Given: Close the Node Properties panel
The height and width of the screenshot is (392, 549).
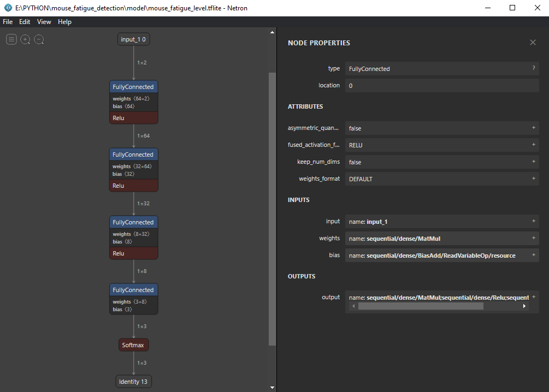Looking at the screenshot, I should (x=533, y=43).
